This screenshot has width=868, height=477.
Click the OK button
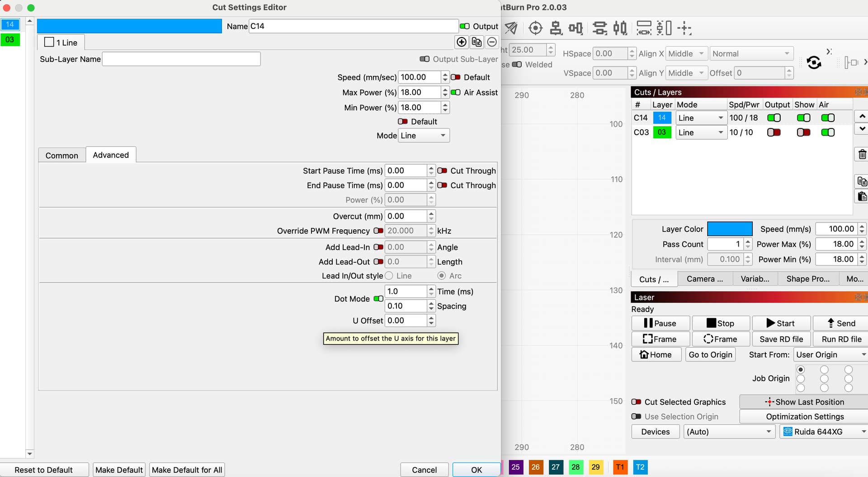(476, 470)
